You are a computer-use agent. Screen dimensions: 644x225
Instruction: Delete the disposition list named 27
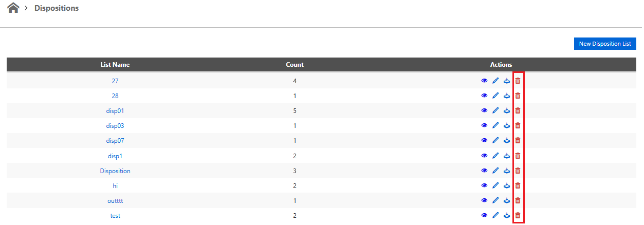pyautogui.click(x=518, y=81)
